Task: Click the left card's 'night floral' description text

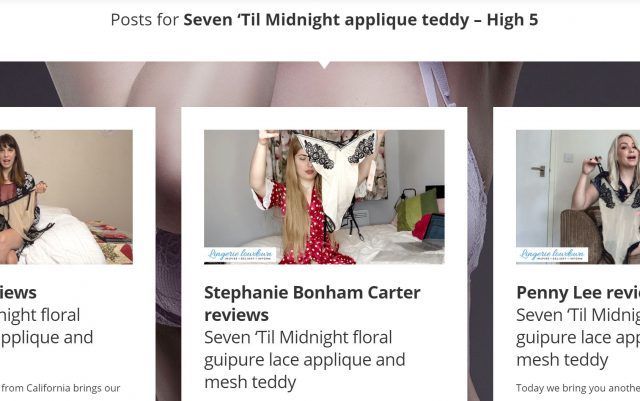Action: click(40, 315)
